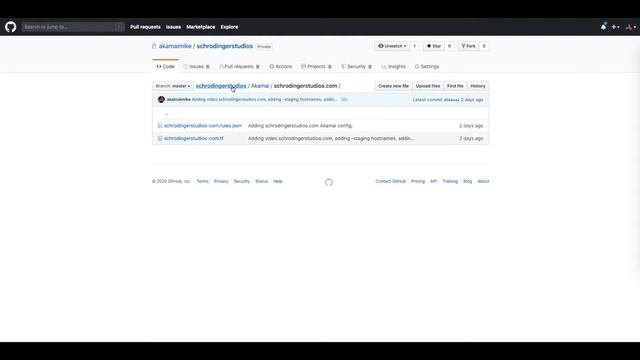Open rules.json commit message 'Adding schrodingerstudios.com Akamai config'

[x=300, y=126]
